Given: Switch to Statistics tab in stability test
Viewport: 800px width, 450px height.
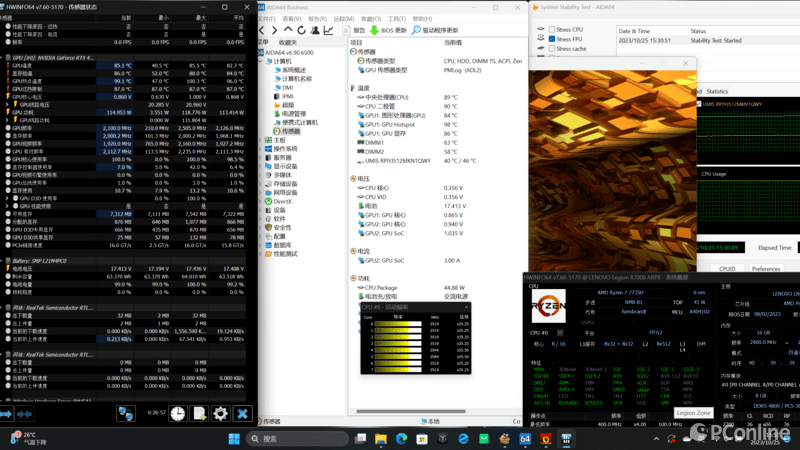Looking at the screenshot, I should (717, 91).
